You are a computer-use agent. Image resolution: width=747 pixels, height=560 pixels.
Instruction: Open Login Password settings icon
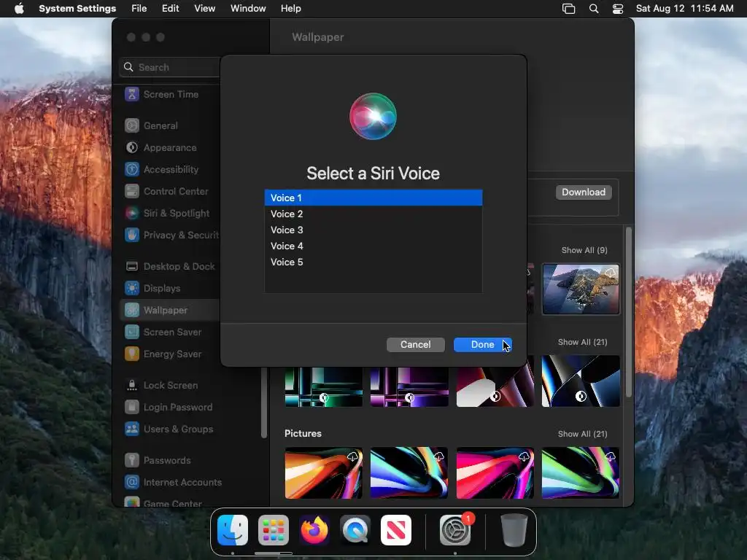click(132, 408)
